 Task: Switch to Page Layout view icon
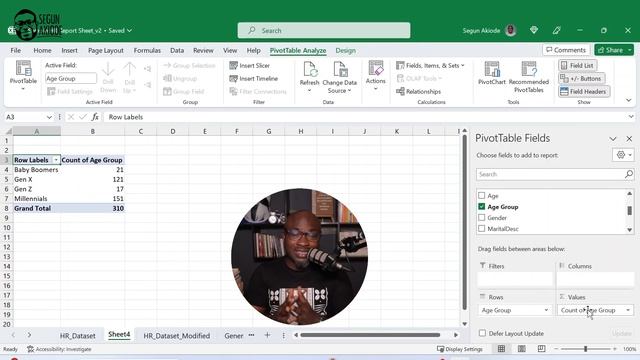click(522, 349)
